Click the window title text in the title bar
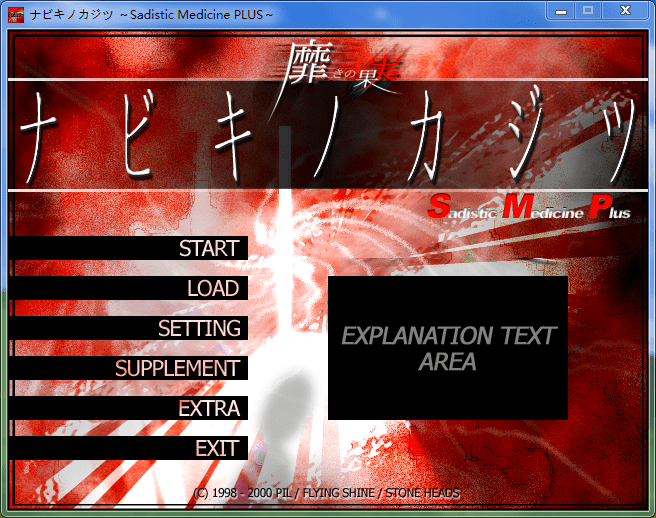The image size is (656, 518). point(152,13)
